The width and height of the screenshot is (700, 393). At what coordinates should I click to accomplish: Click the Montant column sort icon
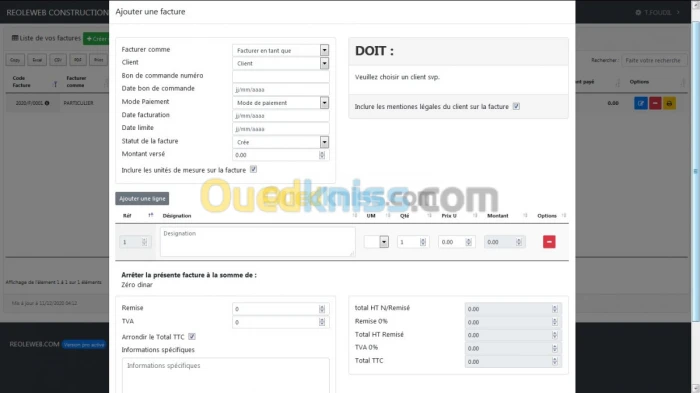coord(525,215)
